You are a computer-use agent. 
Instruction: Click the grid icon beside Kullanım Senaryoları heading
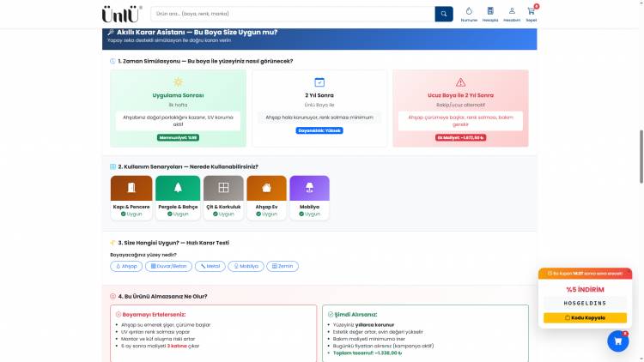click(x=112, y=166)
